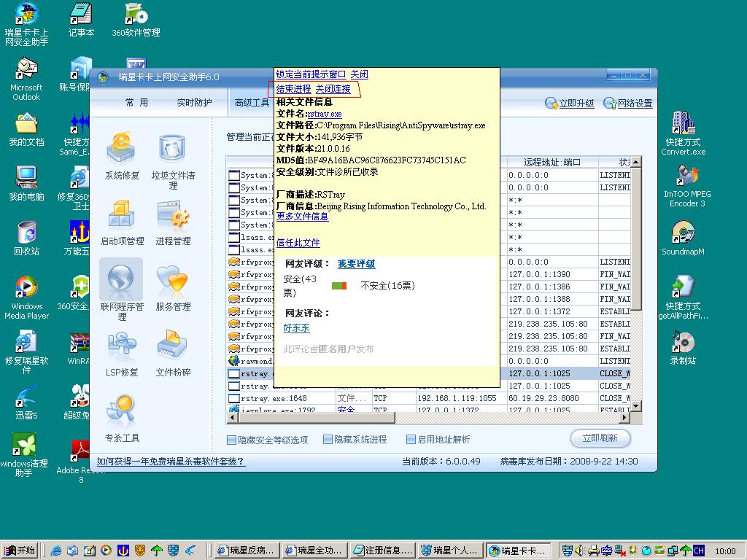747x560 pixels.
Task: Click 关闭连接 link
Action: [333, 89]
